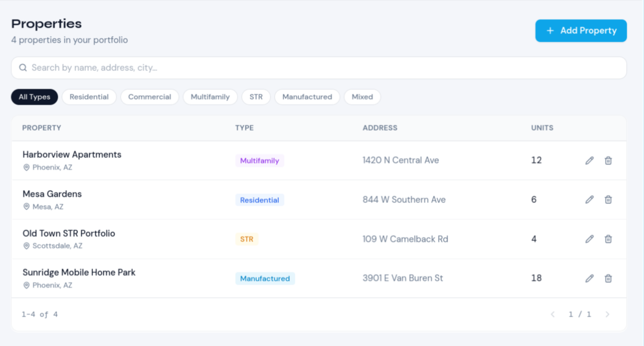Image resolution: width=644 pixels, height=346 pixels.
Task: Delete Harborview Apartments using trash icon
Action: tap(609, 160)
